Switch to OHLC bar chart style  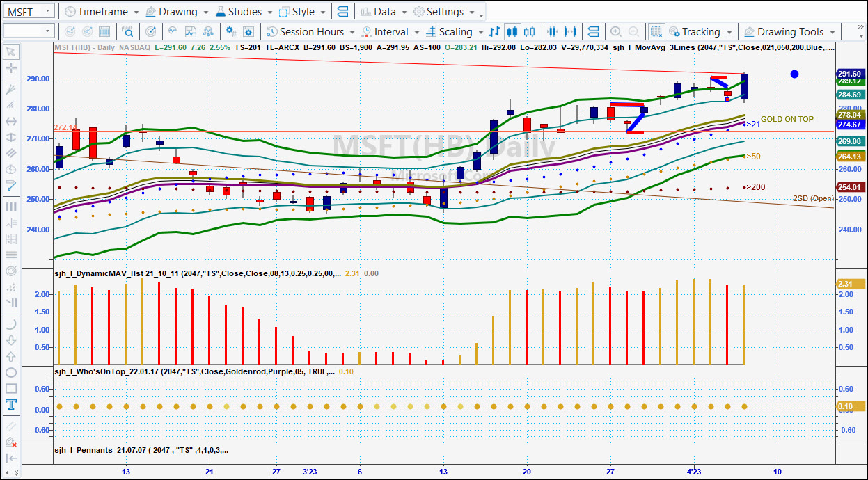(x=495, y=31)
